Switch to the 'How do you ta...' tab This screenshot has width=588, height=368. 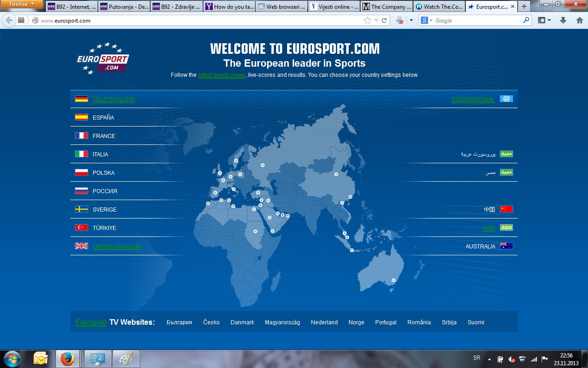pyautogui.click(x=229, y=7)
